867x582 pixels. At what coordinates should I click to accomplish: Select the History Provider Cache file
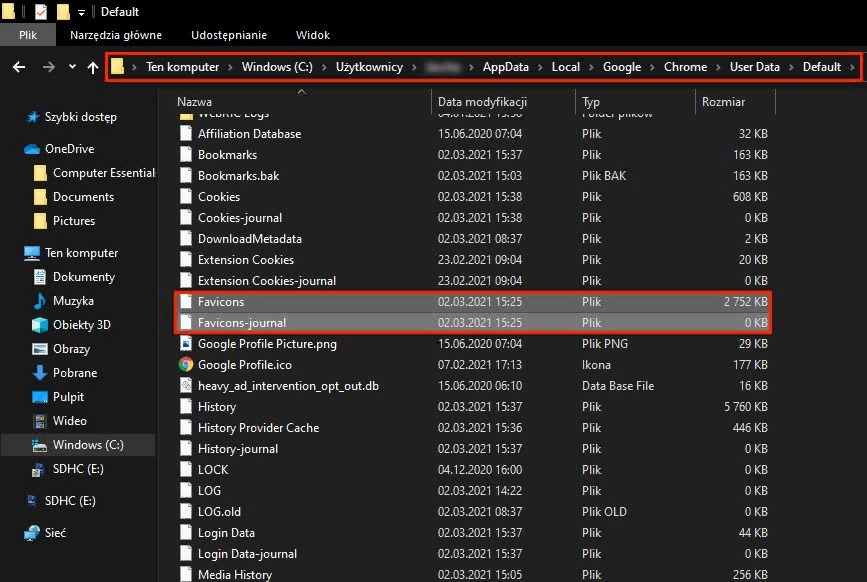click(259, 428)
